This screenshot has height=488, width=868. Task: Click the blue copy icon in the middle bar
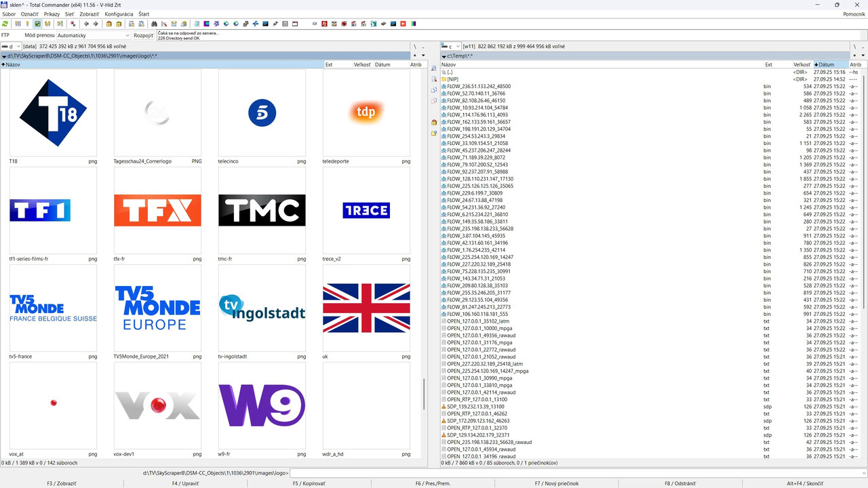tap(434, 90)
